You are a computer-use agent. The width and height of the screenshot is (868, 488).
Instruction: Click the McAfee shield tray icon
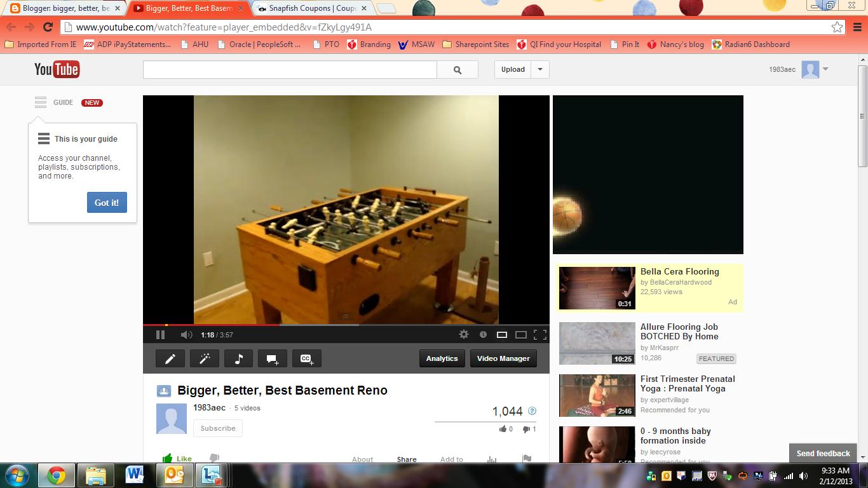[x=712, y=475]
